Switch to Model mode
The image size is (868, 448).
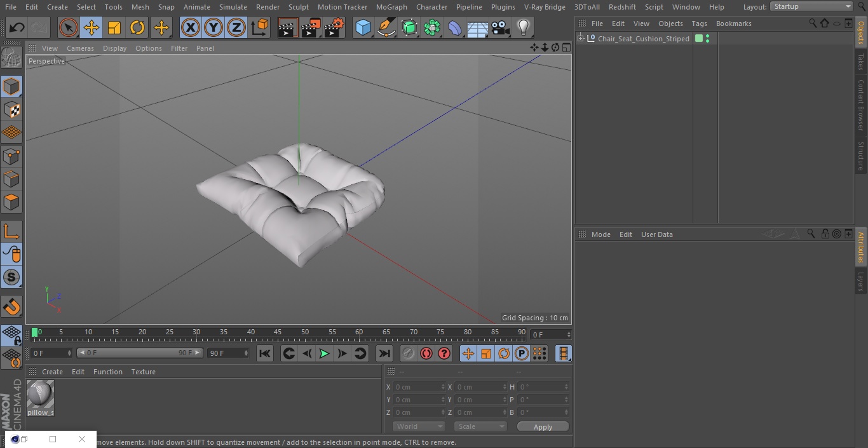[11, 86]
